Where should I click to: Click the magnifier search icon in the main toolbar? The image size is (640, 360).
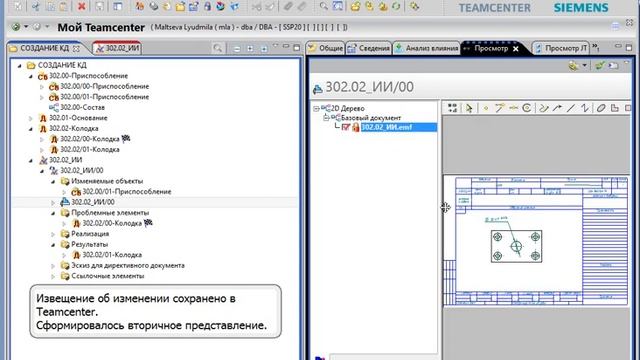[323, 6]
